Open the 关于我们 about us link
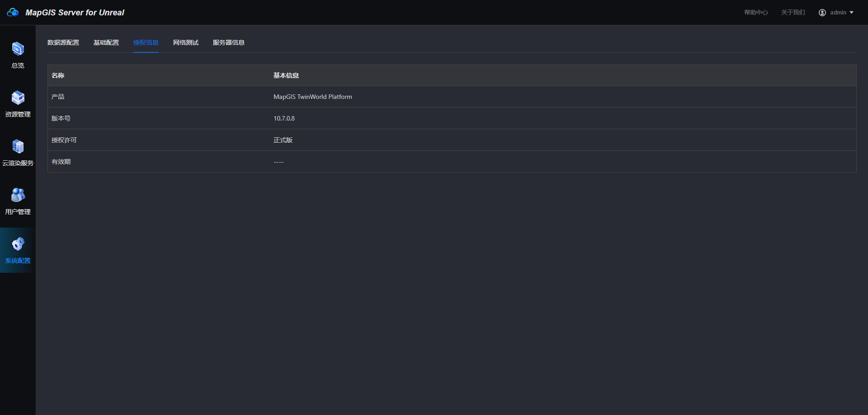The width and height of the screenshot is (868, 415). click(x=793, y=13)
